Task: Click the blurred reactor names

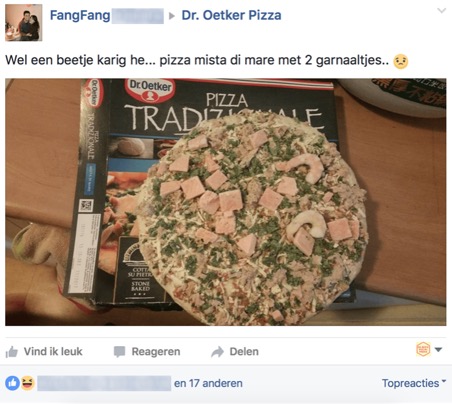Action: [x=104, y=383]
